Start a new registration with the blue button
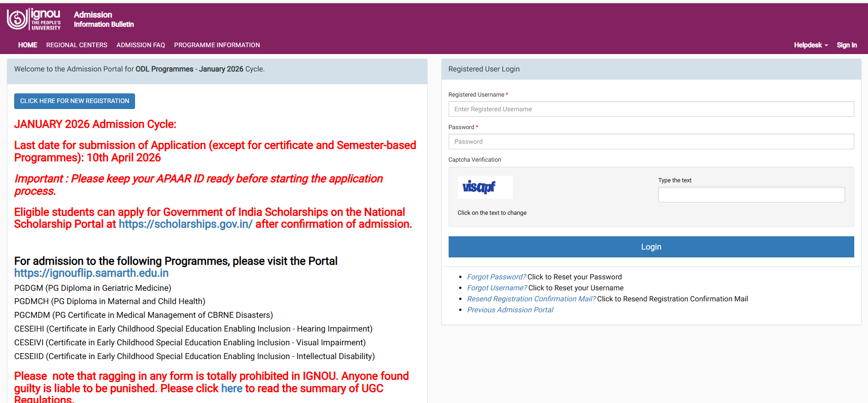 point(75,101)
